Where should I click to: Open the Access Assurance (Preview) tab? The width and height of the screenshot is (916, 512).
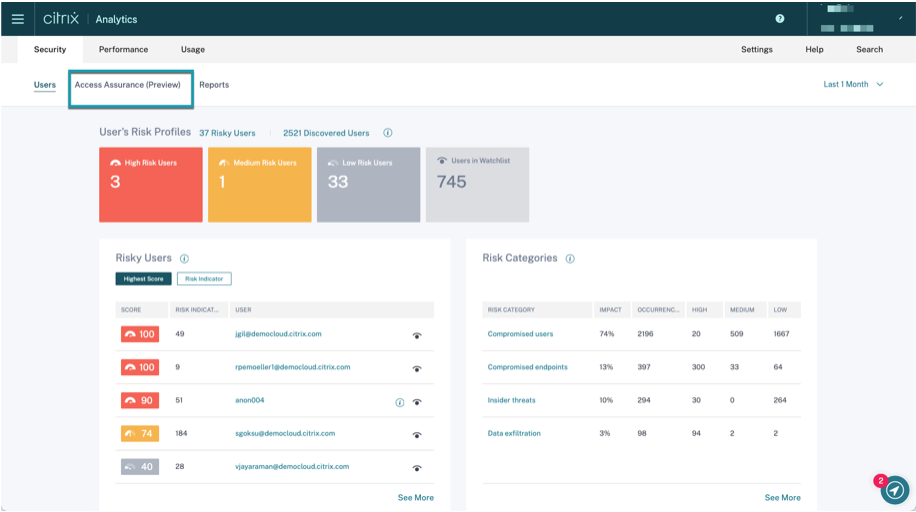tap(128, 85)
